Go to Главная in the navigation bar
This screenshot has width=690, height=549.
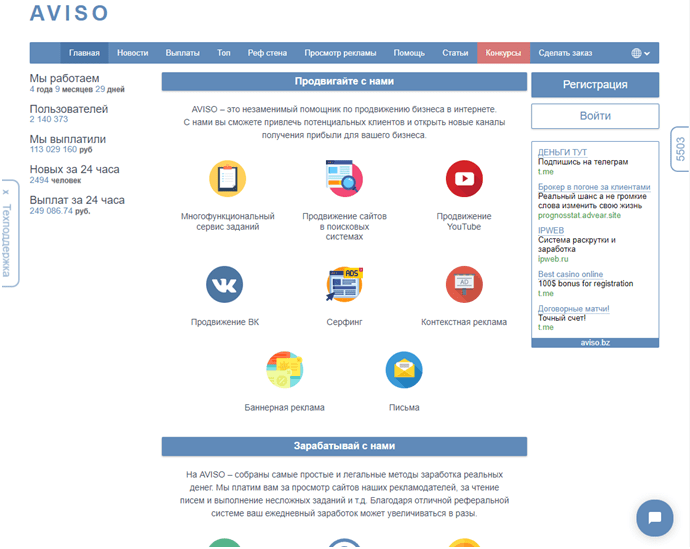(x=84, y=53)
